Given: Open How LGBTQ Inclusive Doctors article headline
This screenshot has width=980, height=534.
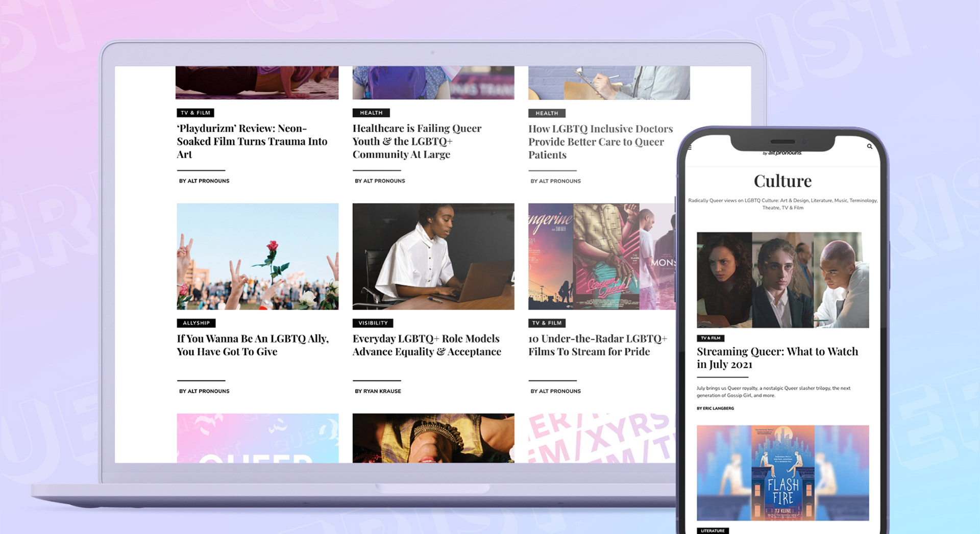Looking at the screenshot, I should coord(601,142).
